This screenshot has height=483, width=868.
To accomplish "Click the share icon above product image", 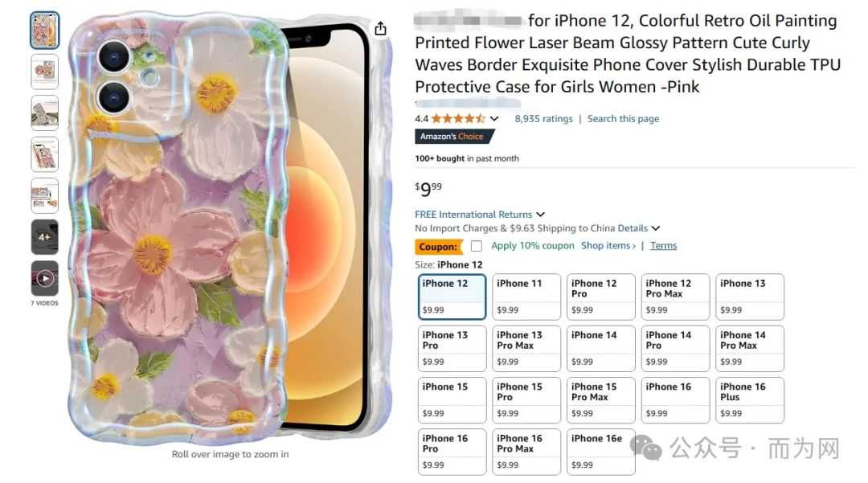I will click(380, 29).
